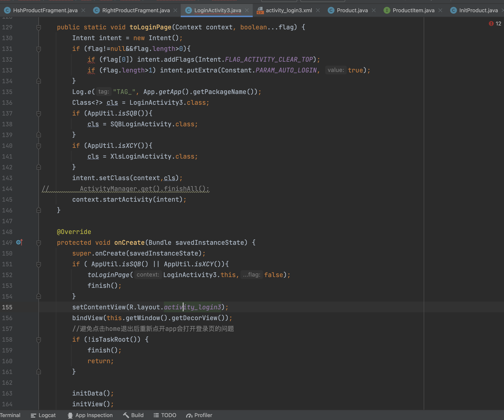Screen dimensions: 504x420
Task: Open the Profiler tool window
Action: click(x=199, y=415)
